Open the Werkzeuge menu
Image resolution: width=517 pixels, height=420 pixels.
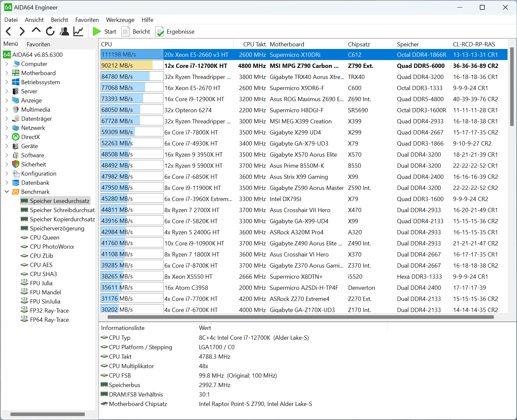[120, 20]
